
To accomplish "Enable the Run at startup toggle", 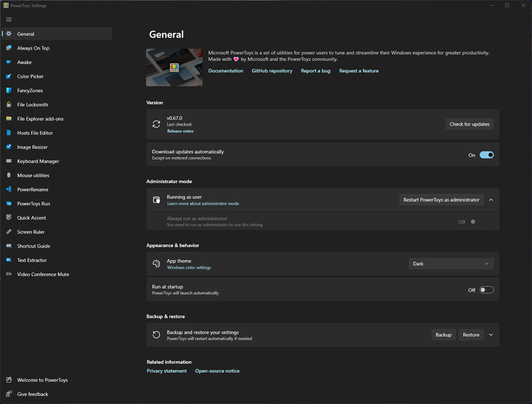I will tap(487, 290).
